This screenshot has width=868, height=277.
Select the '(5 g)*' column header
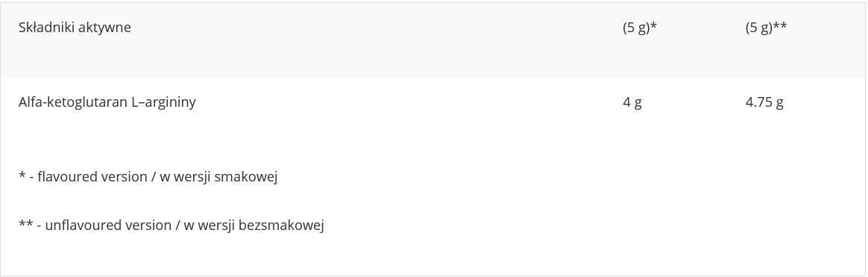(639, 28)
